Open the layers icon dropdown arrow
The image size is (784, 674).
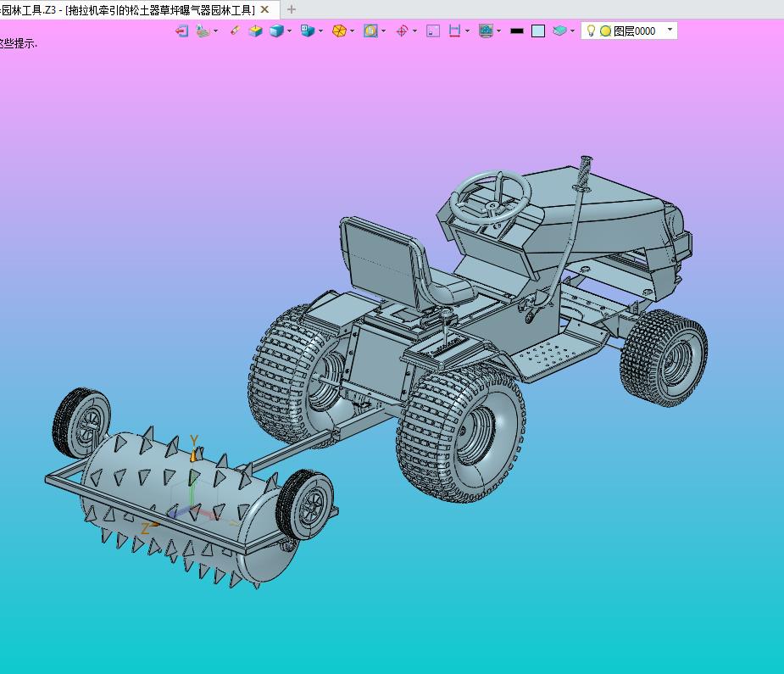572,31
